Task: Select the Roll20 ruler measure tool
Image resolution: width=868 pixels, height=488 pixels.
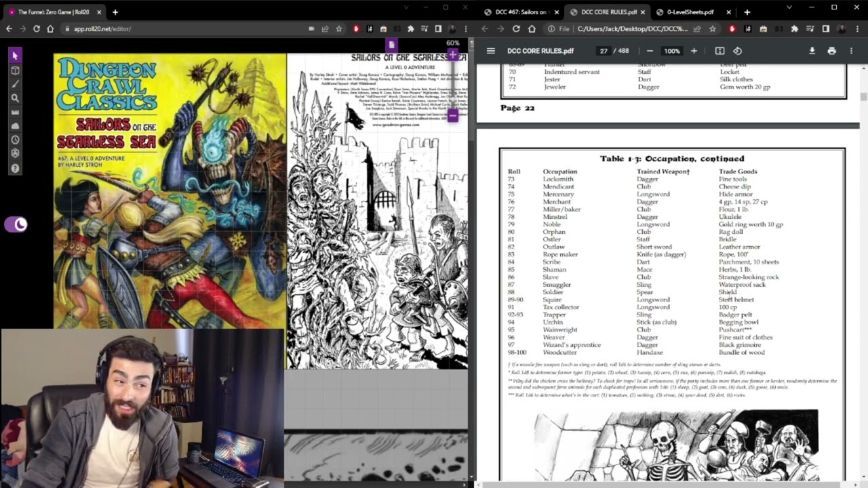Action: (15, 112)
